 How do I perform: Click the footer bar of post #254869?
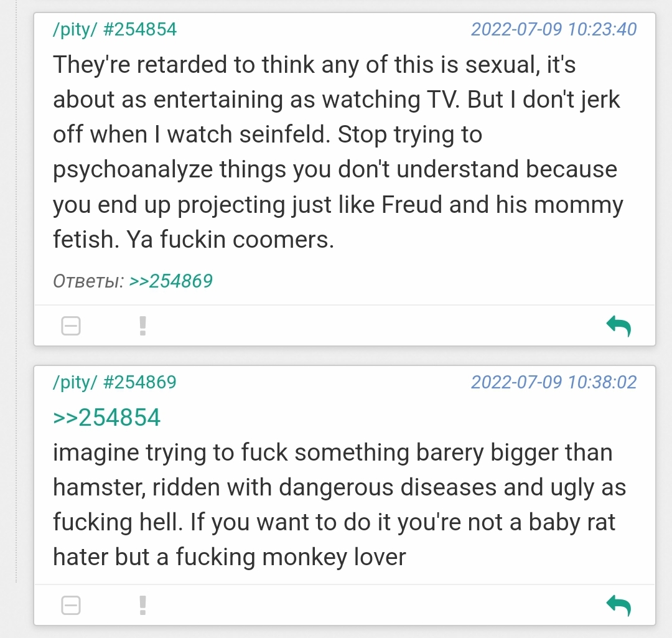pos(373,605)
